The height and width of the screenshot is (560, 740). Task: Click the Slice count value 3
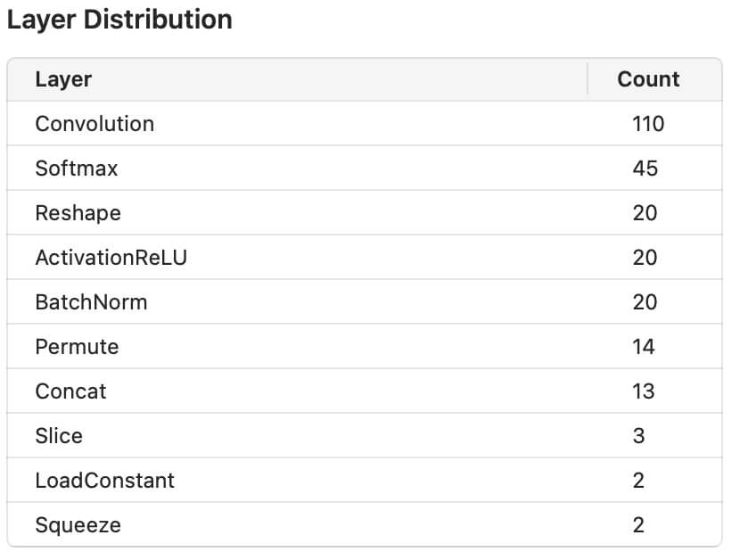click(x=638, y=436)
